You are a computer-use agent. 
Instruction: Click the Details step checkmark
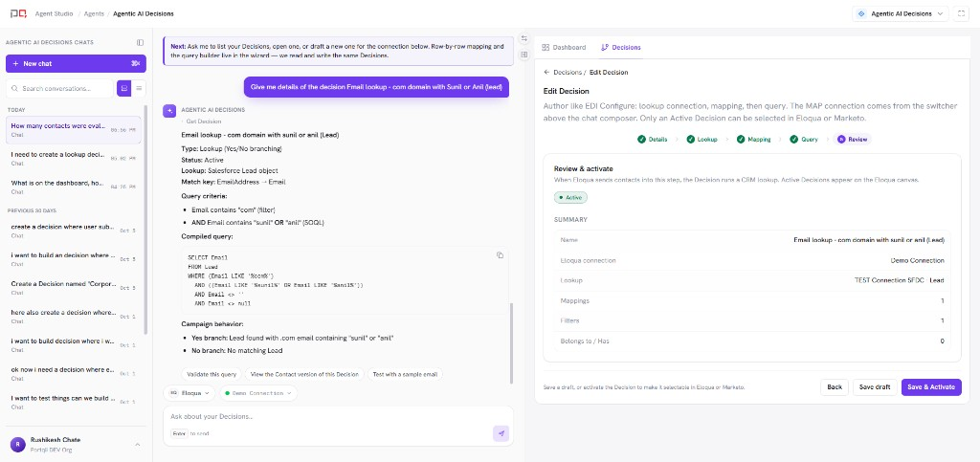point(641,140)
